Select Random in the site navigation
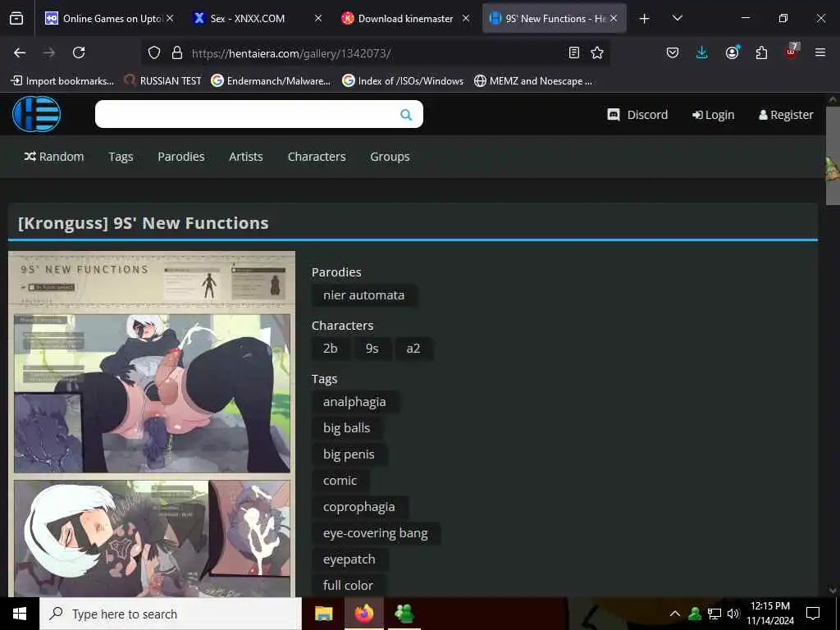840x630 pixels. pyautogui.click(x=54, y=157)
